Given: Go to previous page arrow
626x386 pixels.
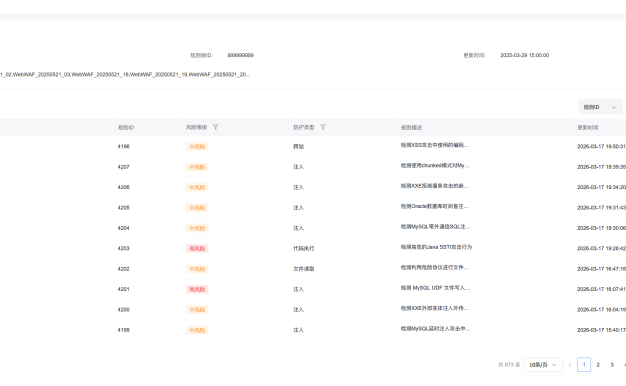Looking at the screenshot, I should [x=570, y=364].
